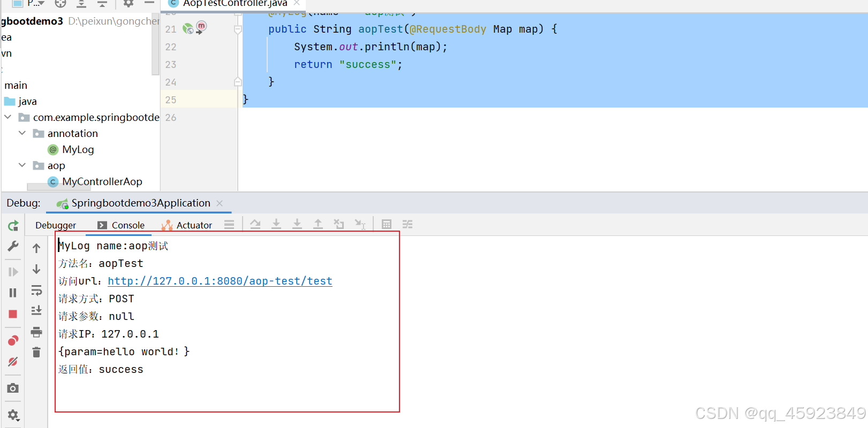The width and height of the screenshot is (868, 428).
Task: Toggle scroll to end of console output
Action: click(x=36, y=310)
